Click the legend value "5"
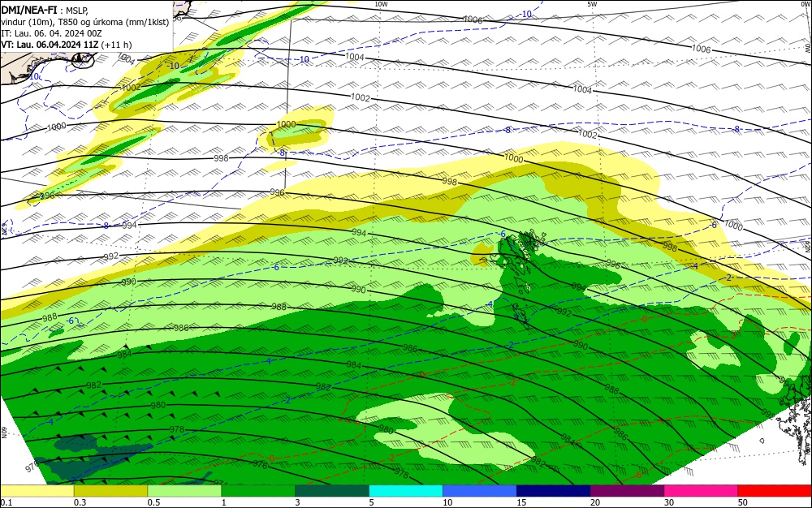812x508 pixels. coord(371,502)
